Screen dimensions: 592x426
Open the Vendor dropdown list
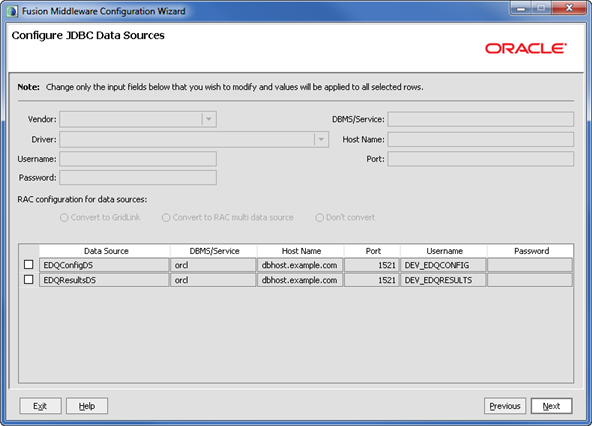click(x=208, y=119)
